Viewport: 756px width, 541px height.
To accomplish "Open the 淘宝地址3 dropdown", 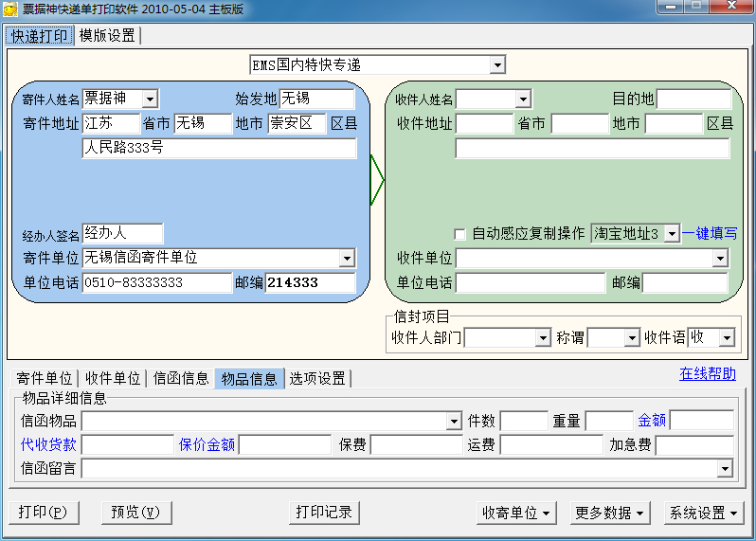I will point(672,234).
